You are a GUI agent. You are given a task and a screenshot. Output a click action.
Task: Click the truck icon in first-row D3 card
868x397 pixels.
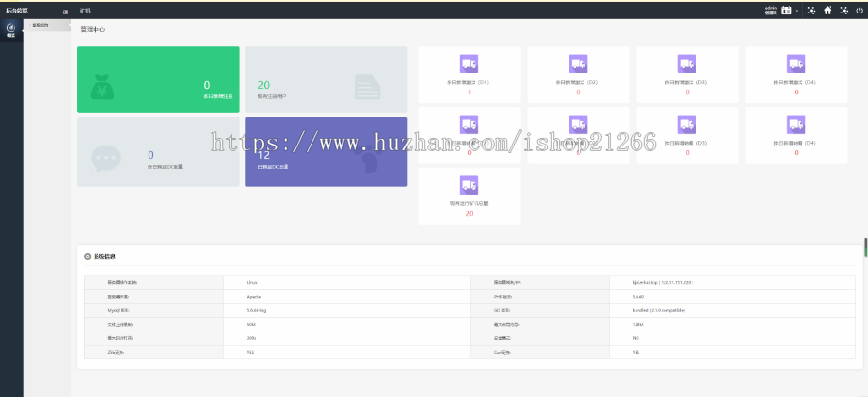pos(687,65)
